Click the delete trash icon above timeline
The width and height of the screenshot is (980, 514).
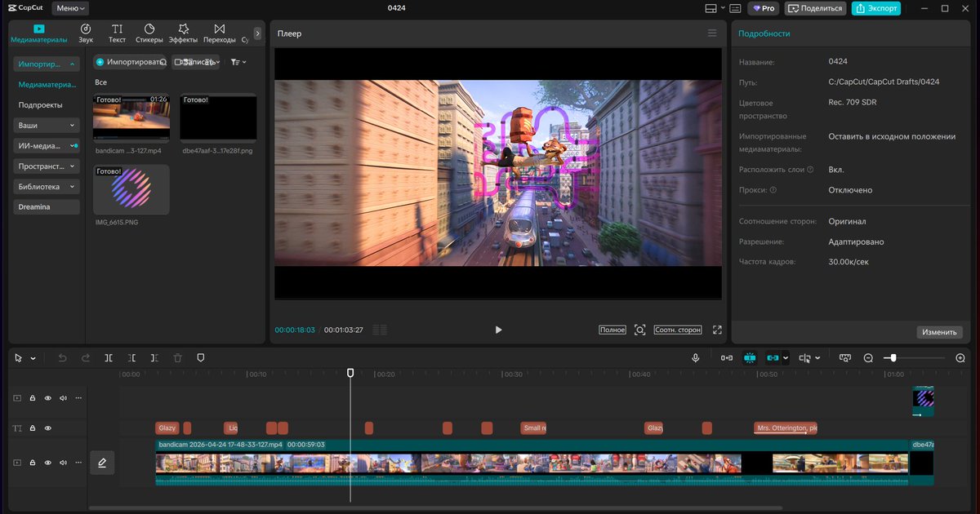[x=177, y=358]
